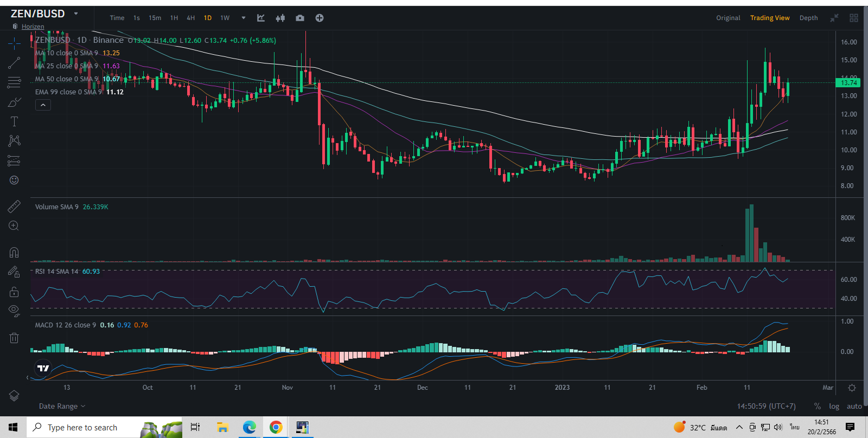
Task: Open the prediction and measurement tools
Action: coord(14,160)
